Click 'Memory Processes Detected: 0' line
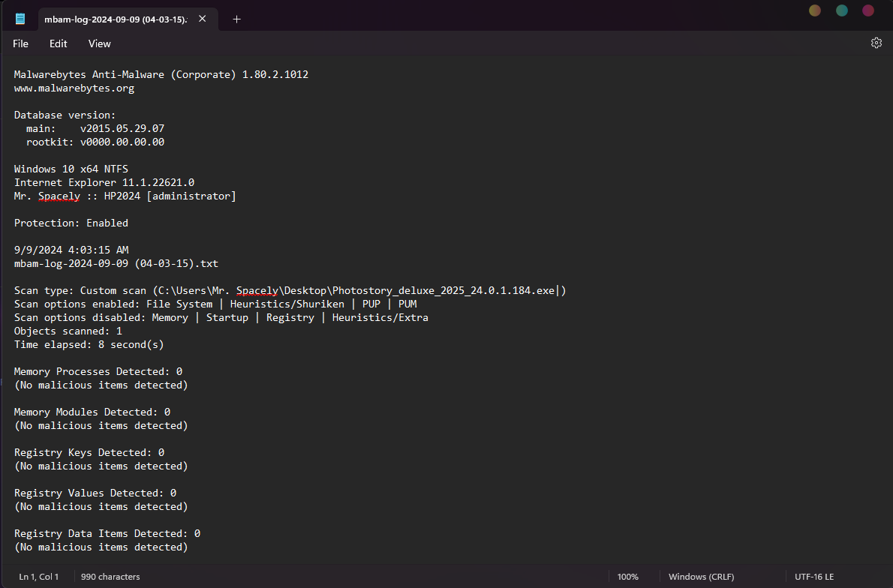The width and height of the screenshot is (893, 588). click(x=98, y=372)
